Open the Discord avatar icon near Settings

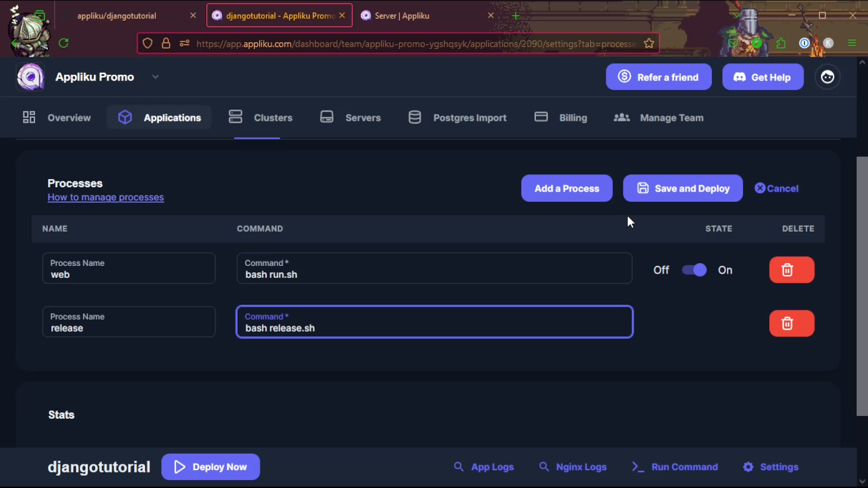pyautogui.click(x=828, y=77)
